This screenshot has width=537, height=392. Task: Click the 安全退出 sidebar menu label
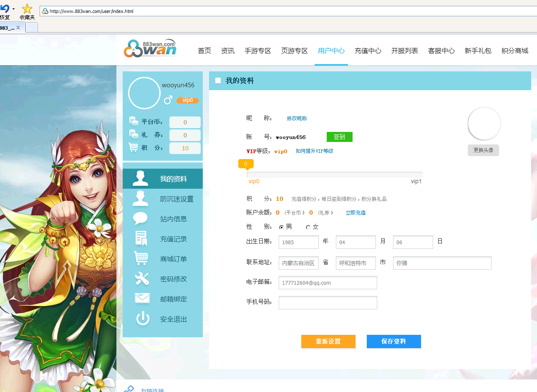[174, 319]
